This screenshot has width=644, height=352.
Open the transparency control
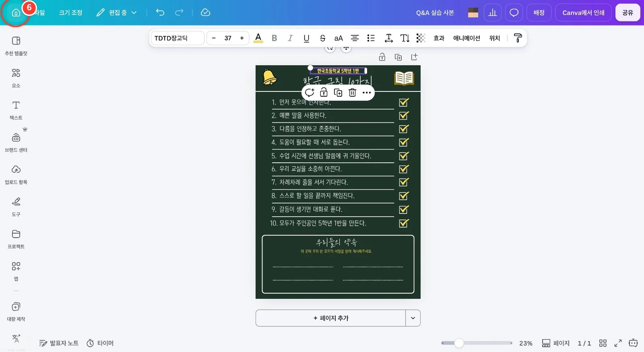421,38
